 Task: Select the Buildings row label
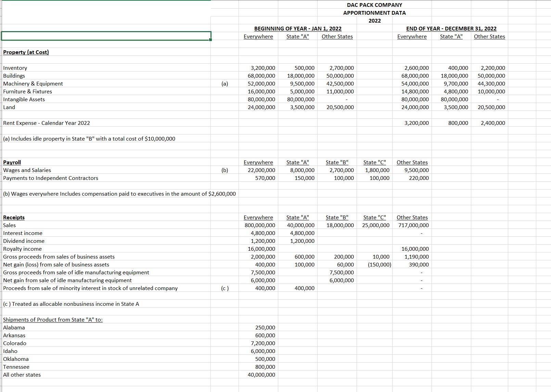coord(14,76)
